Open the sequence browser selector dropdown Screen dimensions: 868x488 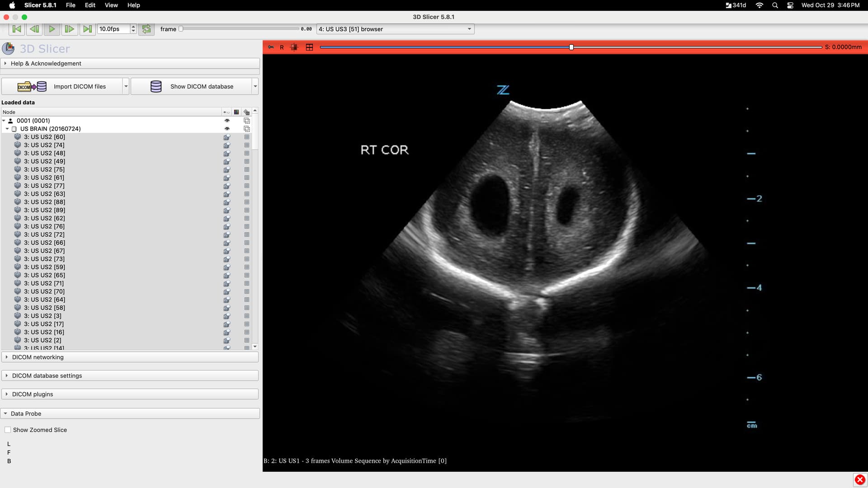395,29
